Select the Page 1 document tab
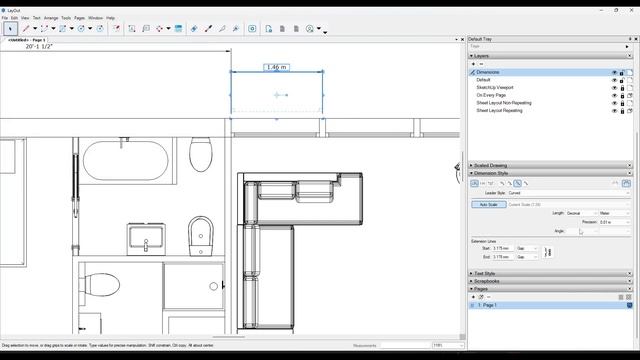 pos(27,40)
